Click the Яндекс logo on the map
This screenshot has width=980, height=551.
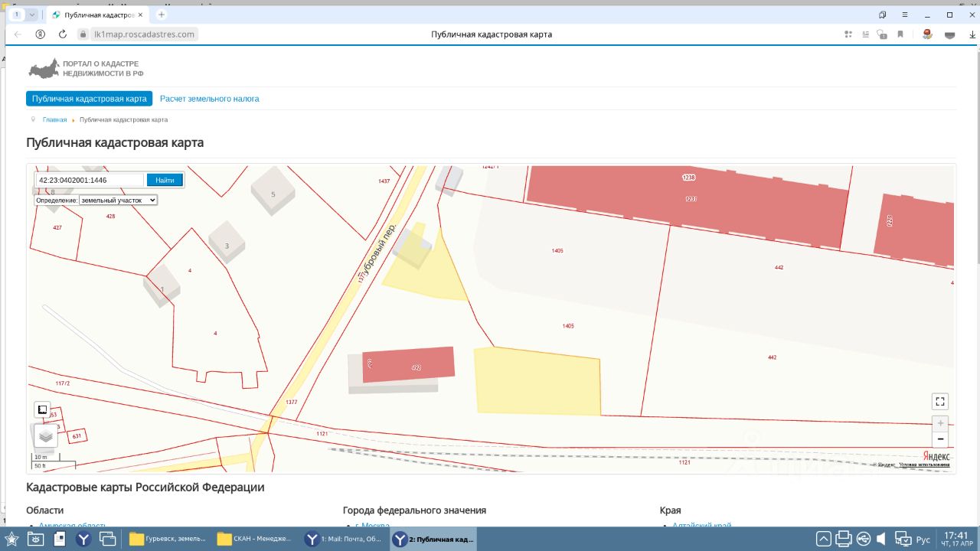935,455
